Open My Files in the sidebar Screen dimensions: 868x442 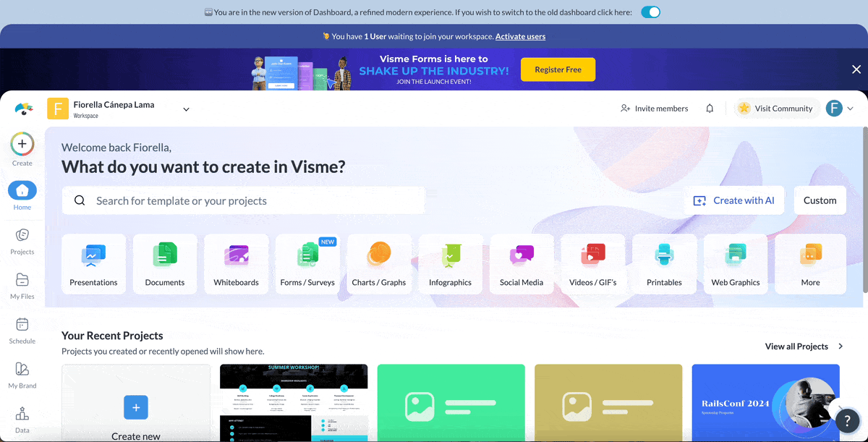tap(22, 286)
